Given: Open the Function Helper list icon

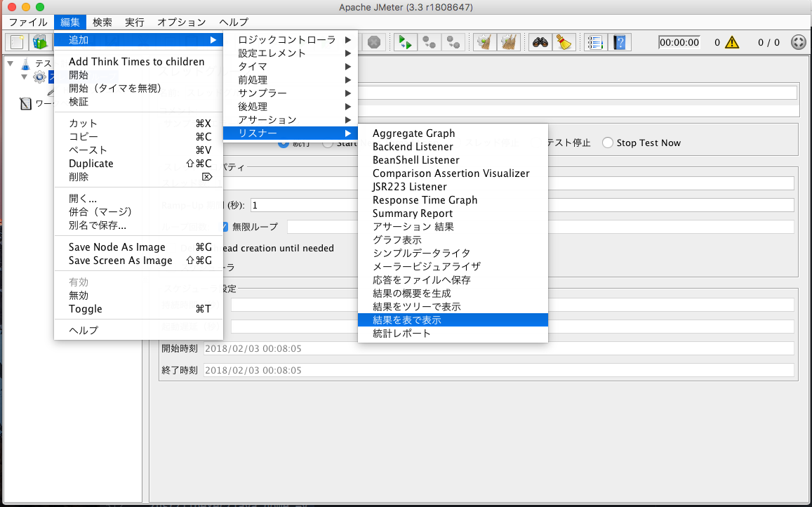Looking at the screenshot, I should (595, 42).
